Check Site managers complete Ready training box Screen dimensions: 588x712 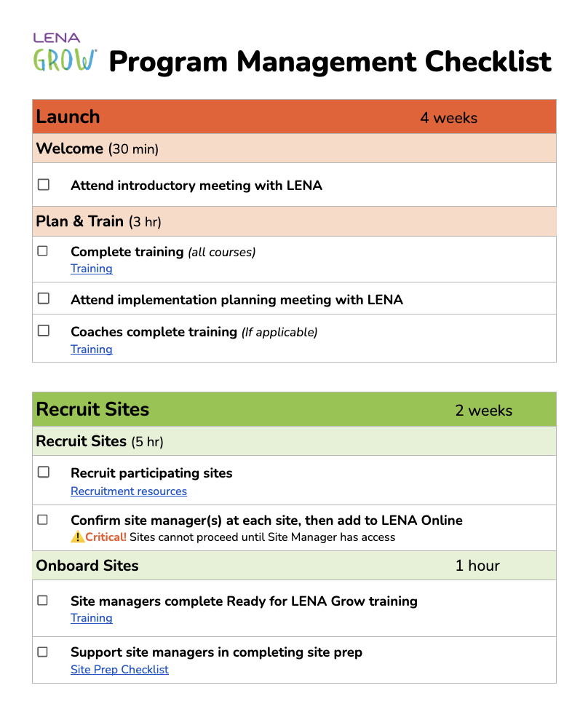pos(43,601)
